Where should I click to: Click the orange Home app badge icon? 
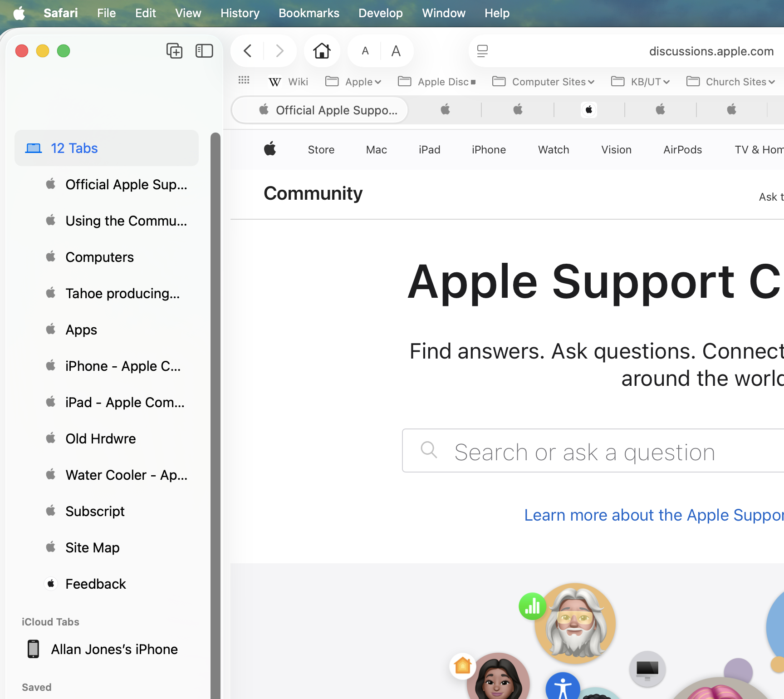(463, 666)
